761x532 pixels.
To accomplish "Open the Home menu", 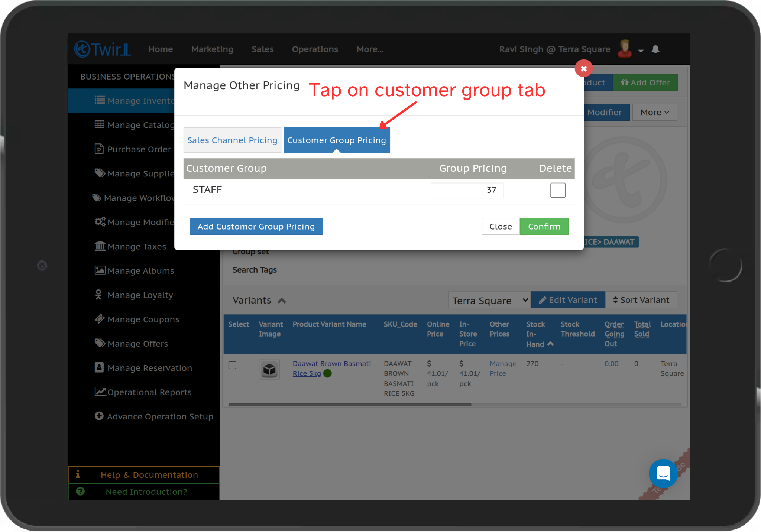I will pos(161,49).
